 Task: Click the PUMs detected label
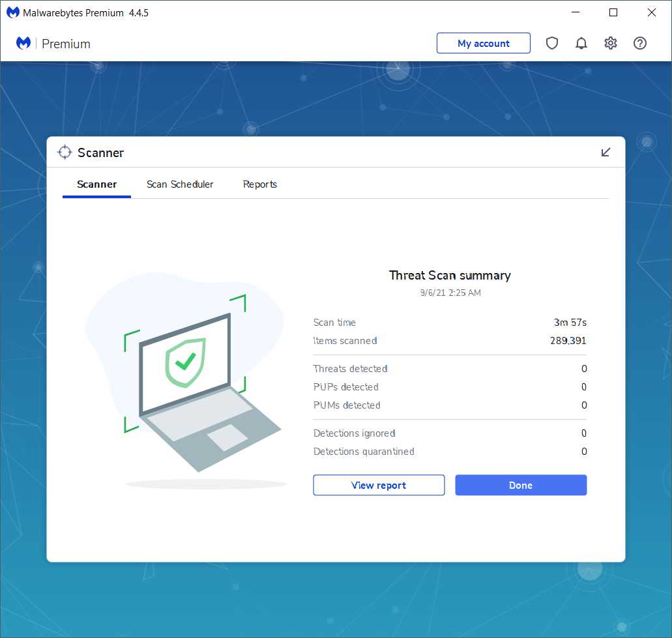347,405
